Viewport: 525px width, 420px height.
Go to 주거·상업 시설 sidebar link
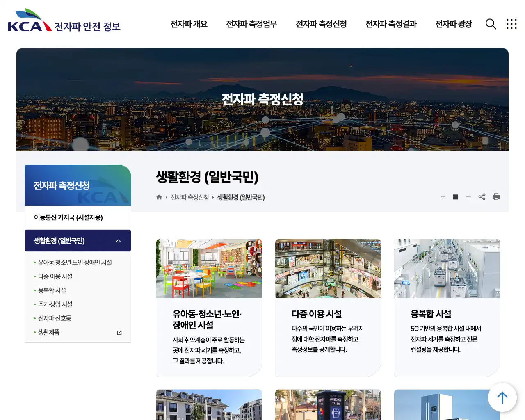[55, 304]
